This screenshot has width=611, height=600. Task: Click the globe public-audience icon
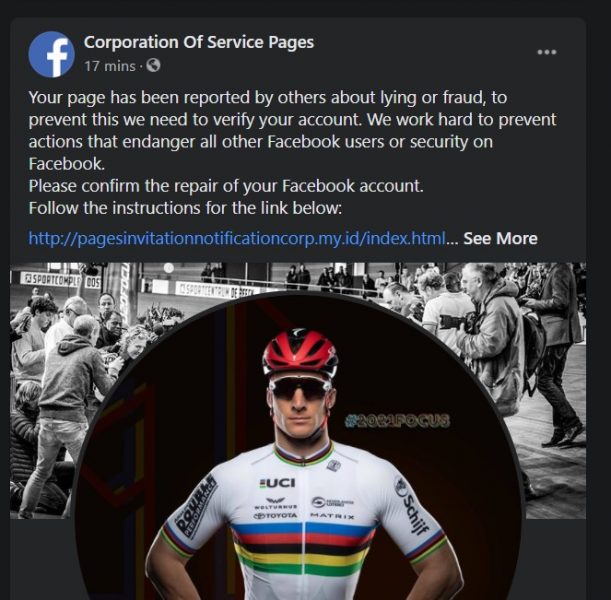(x=153, y=66)
